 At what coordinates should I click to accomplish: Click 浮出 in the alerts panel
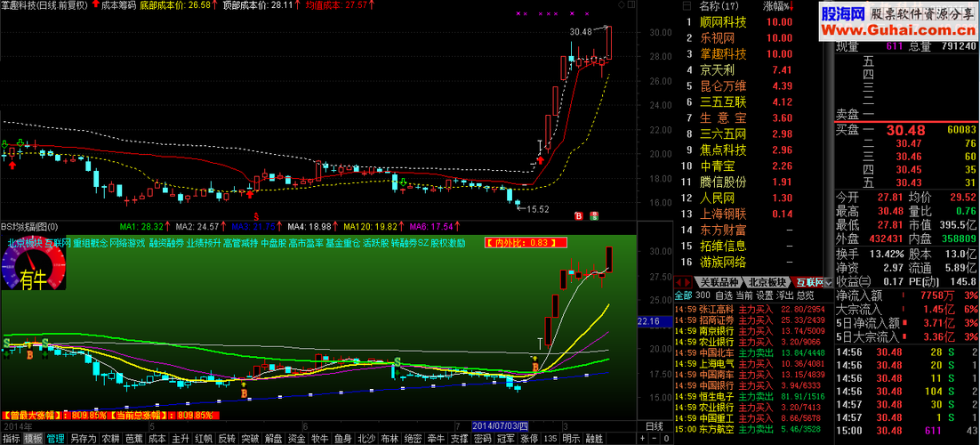tap(785, 295)
